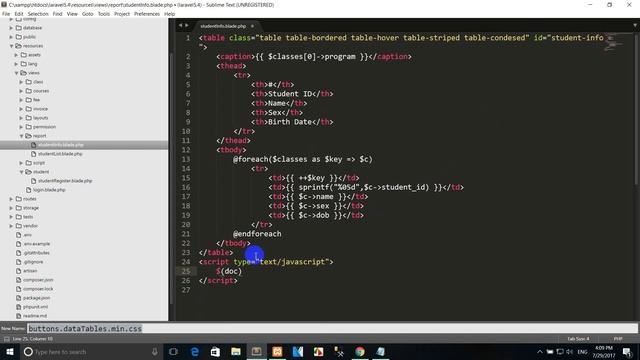Open the Goto menu
Image resolution: width=640 pixels, height=360 pixels.
point(87,14)
